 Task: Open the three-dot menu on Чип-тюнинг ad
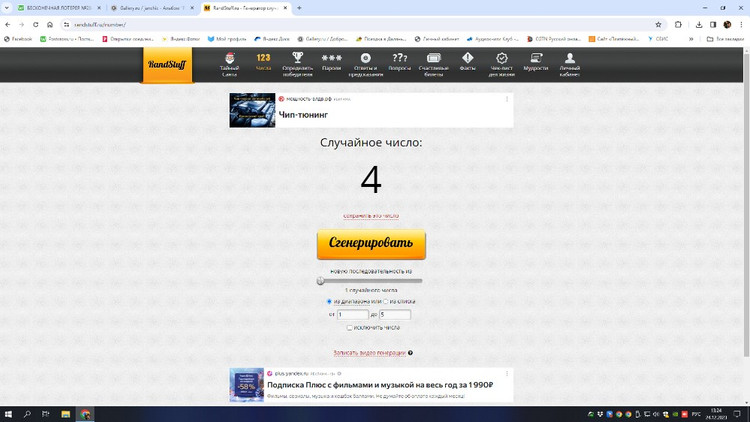(507, 99)
